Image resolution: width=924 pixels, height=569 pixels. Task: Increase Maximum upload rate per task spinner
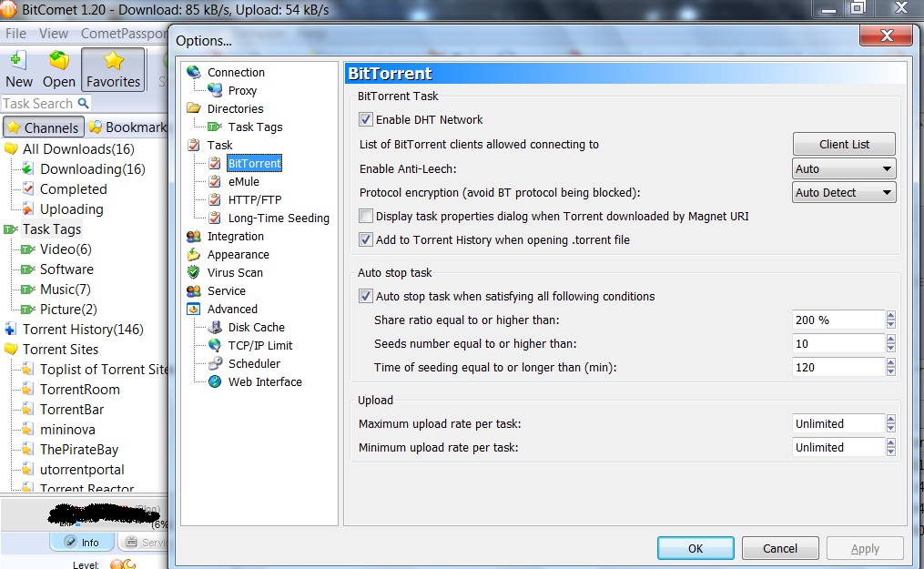890,419
